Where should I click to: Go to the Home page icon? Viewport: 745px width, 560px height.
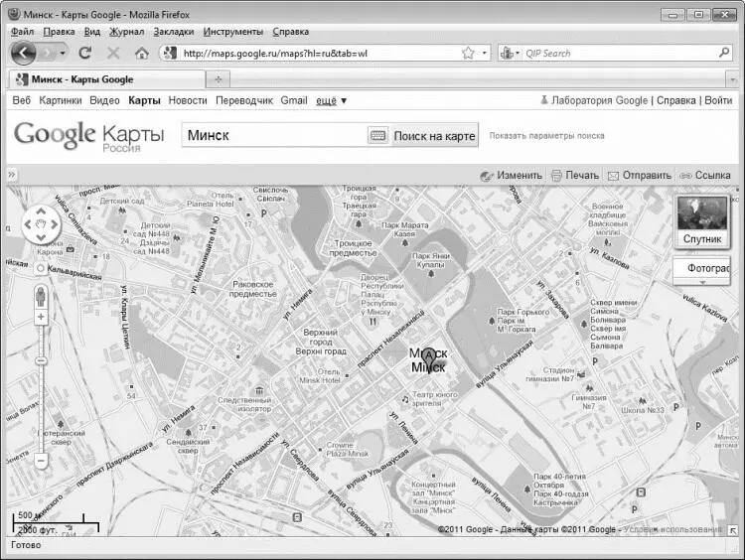tap(142, 53)
